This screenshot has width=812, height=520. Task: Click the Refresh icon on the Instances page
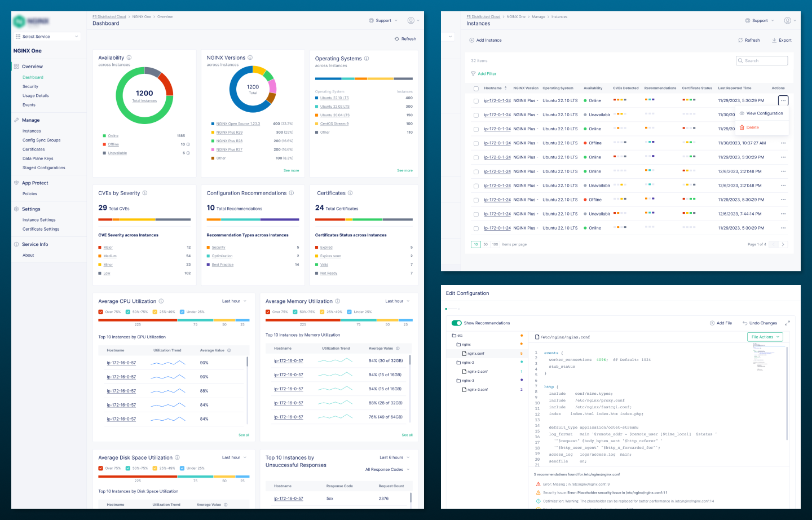[x=741, y=40]
